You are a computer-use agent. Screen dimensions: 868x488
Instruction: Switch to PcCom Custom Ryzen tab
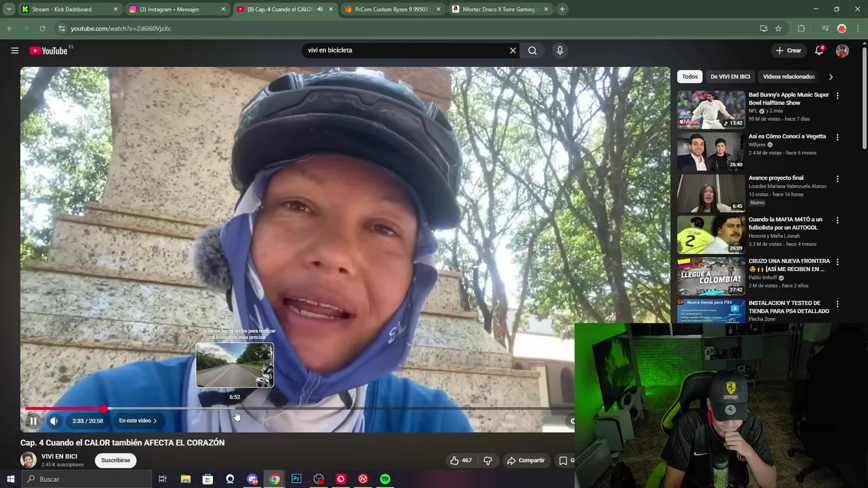pyautogui.click(x=392, y=9)
